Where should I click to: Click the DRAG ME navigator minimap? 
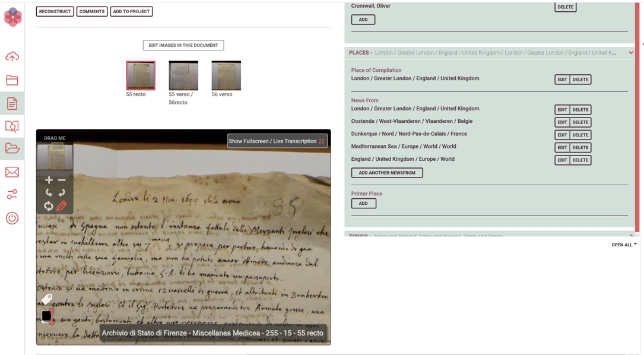[55, 157]
